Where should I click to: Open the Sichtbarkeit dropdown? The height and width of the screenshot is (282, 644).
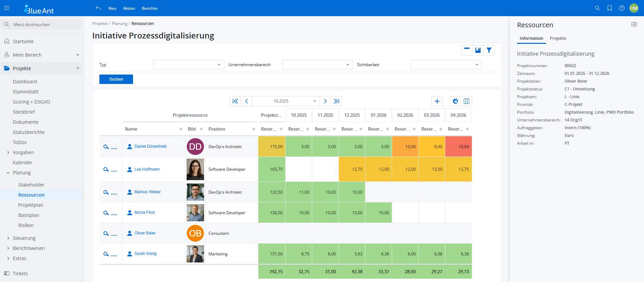coord(446,65)
